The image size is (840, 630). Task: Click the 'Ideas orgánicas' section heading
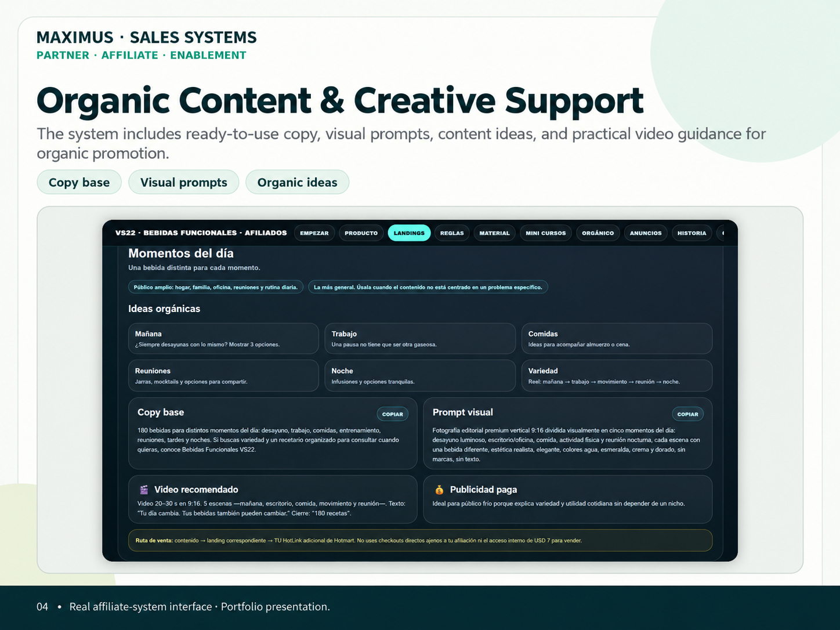pyautogui.click(x=164, y=309)
